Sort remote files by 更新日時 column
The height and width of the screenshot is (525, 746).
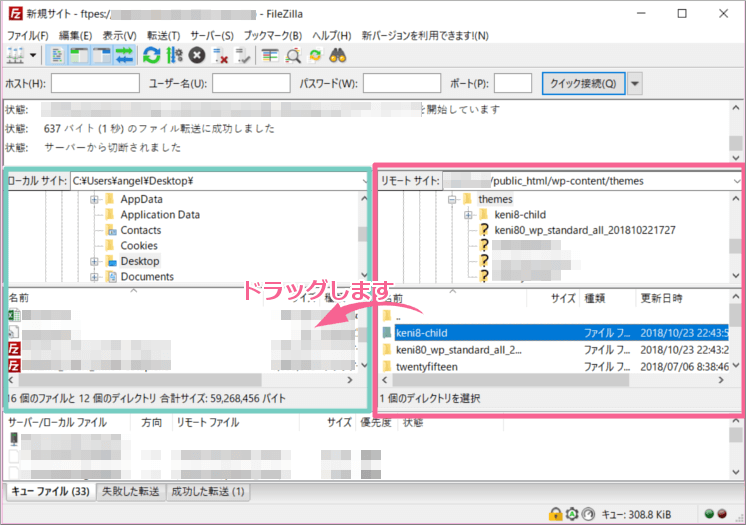[682, 298]
